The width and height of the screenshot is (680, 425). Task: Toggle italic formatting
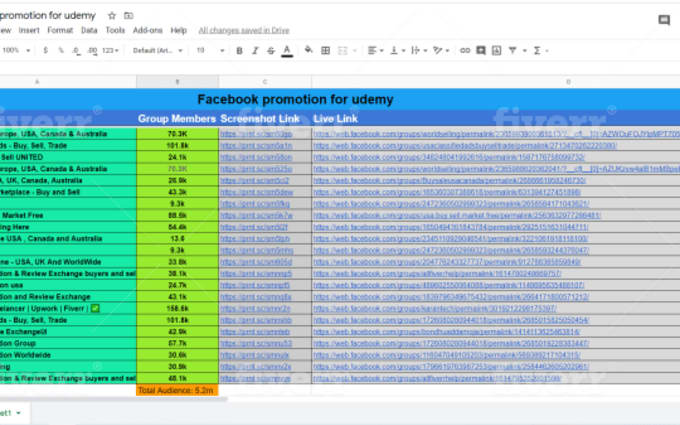point(255,51)
